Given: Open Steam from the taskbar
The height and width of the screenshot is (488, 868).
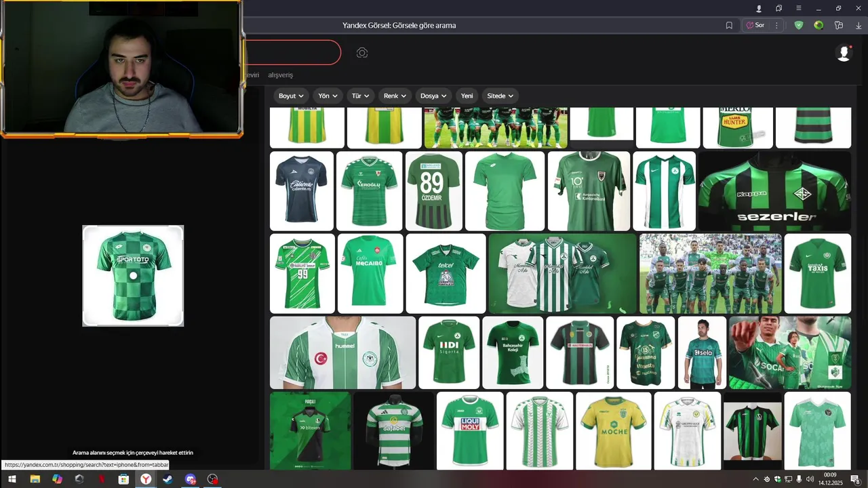Looking at the screenshot, I should pos(167,479).
